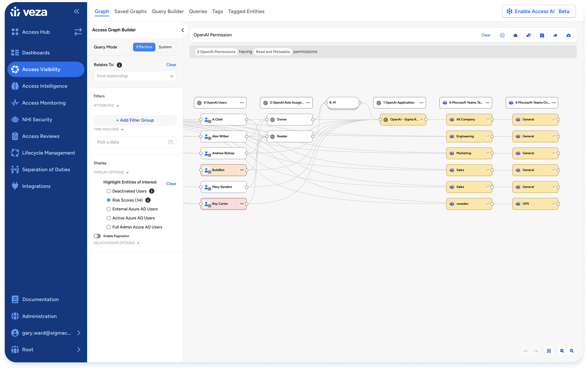Click the save graph floppy disk icon

click(x=542, y=35)
